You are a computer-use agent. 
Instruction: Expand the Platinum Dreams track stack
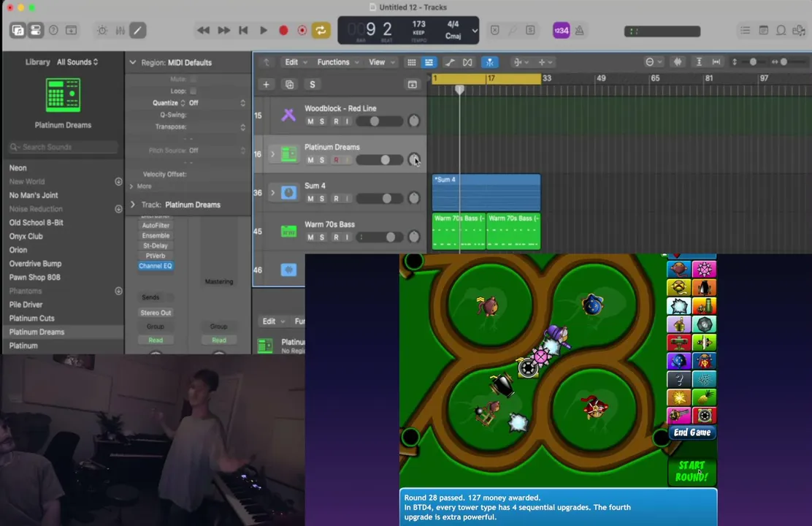pyautogui.click(x=272, y=154)
